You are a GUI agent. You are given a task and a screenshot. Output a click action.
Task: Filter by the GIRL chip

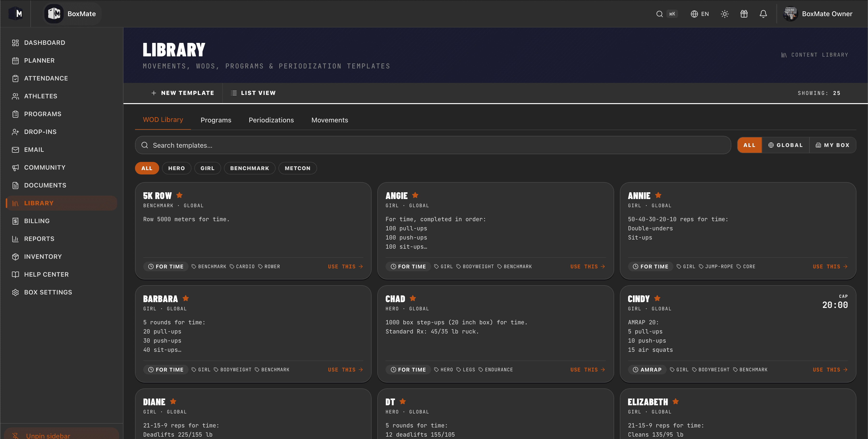pyautogui.click(x=208, y=168)
